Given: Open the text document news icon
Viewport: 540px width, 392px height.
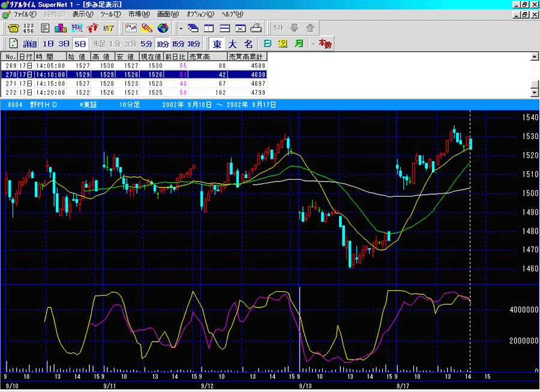Looking at the screenshot, I should [45, 28].
